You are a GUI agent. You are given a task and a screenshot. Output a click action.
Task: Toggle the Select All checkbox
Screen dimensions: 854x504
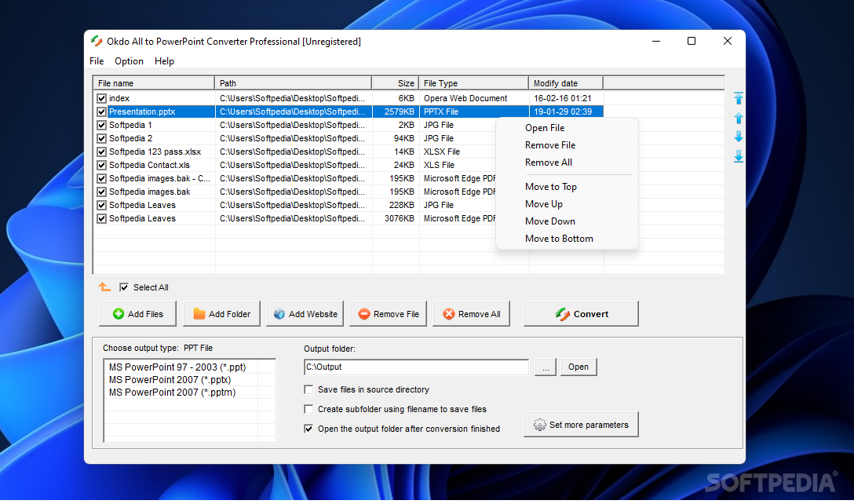(124, 287)
